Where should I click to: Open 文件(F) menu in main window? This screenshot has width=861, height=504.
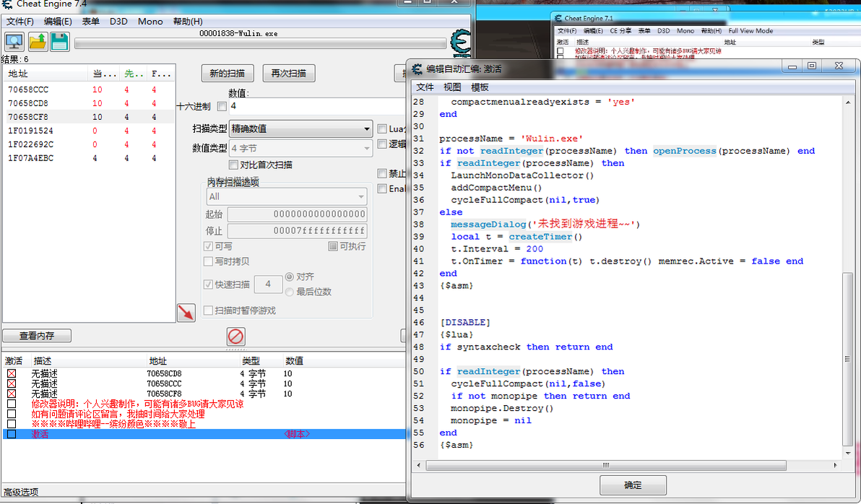(20, 22)
